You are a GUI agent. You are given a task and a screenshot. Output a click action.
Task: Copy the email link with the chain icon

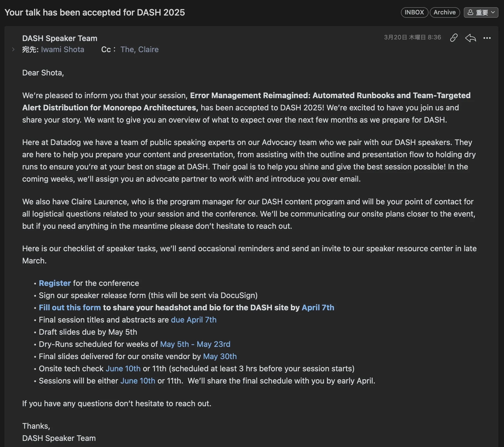454,38
